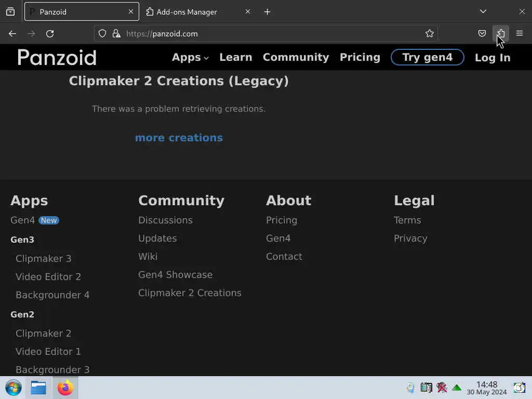Open the Extensions puzzle icon
The height and width of the screenshot is (399, 532).
point(500,33)
